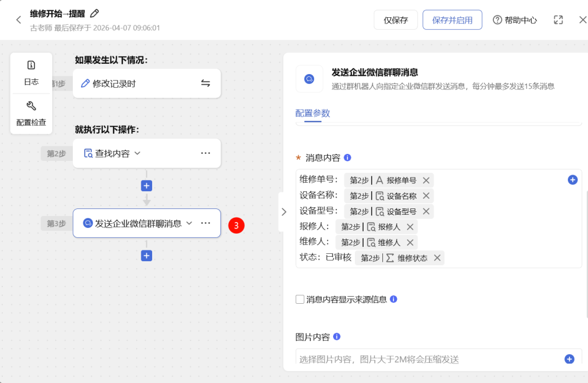Remove the 报修人 field tag
The height and width of the screenshot is (383, 588).
click(x=410, y=227)
